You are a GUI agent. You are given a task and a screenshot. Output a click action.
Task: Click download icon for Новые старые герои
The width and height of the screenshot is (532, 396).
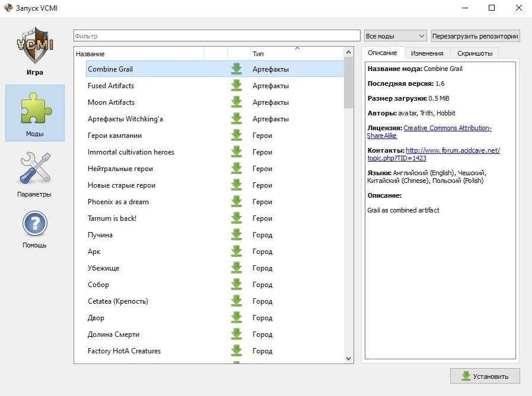pyautogui.click(x=236, y=185)
